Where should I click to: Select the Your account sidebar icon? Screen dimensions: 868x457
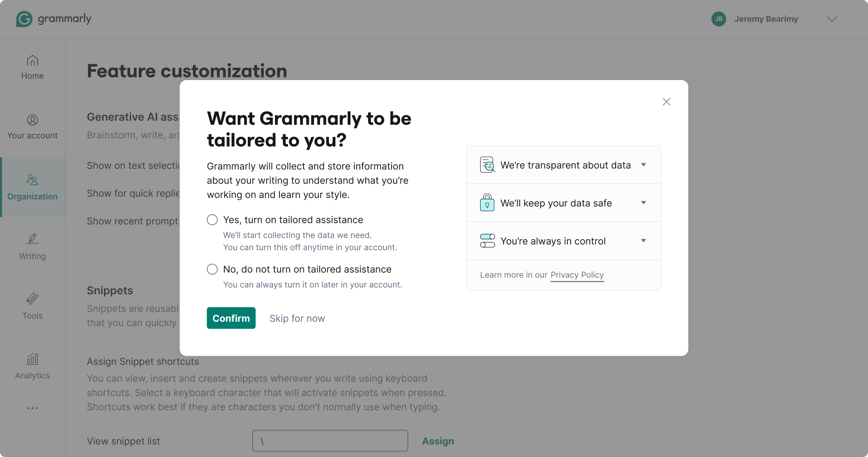pyautogui.click(x=32, y=120)
